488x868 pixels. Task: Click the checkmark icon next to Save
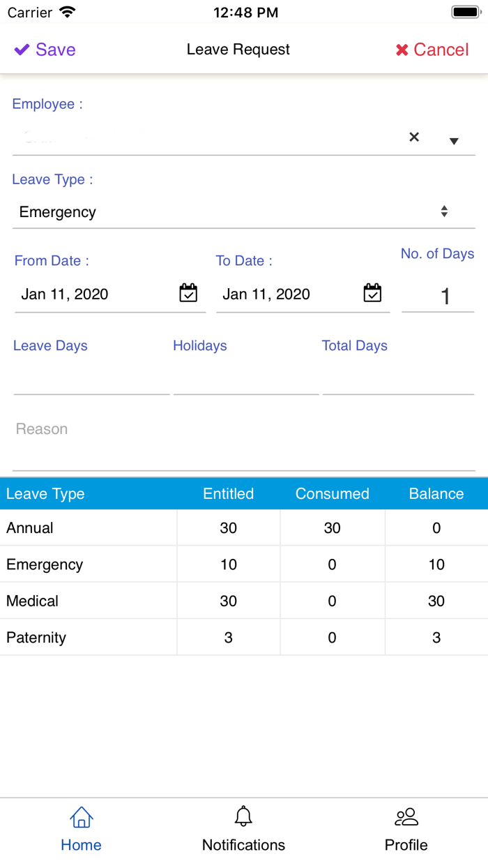(22, 49)
